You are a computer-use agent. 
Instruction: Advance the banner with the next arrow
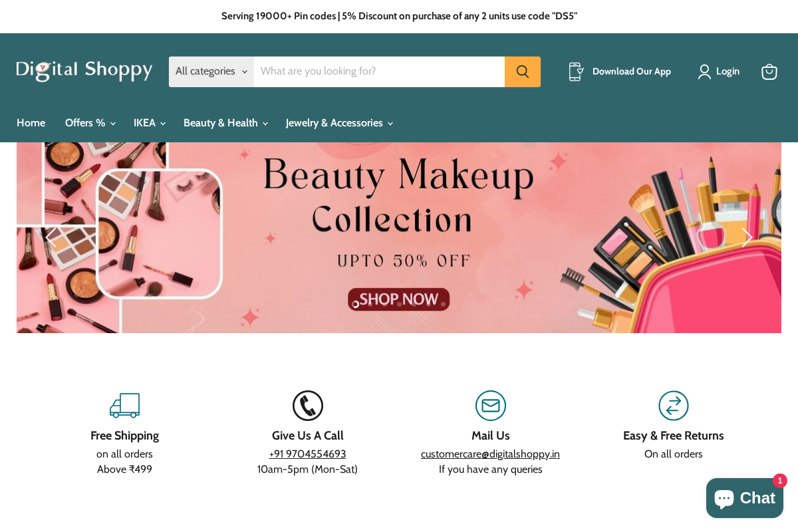point(746,237)
